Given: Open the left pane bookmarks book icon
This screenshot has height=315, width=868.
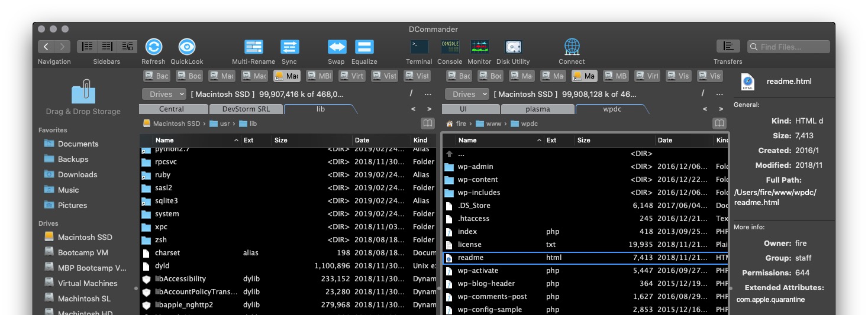Looking at the screenshot, I should click(427, 124).
